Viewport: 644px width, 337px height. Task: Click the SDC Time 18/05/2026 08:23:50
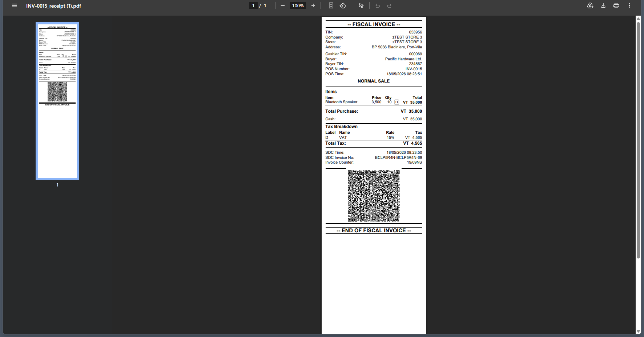pyautogui.click(x=404, y=152)
